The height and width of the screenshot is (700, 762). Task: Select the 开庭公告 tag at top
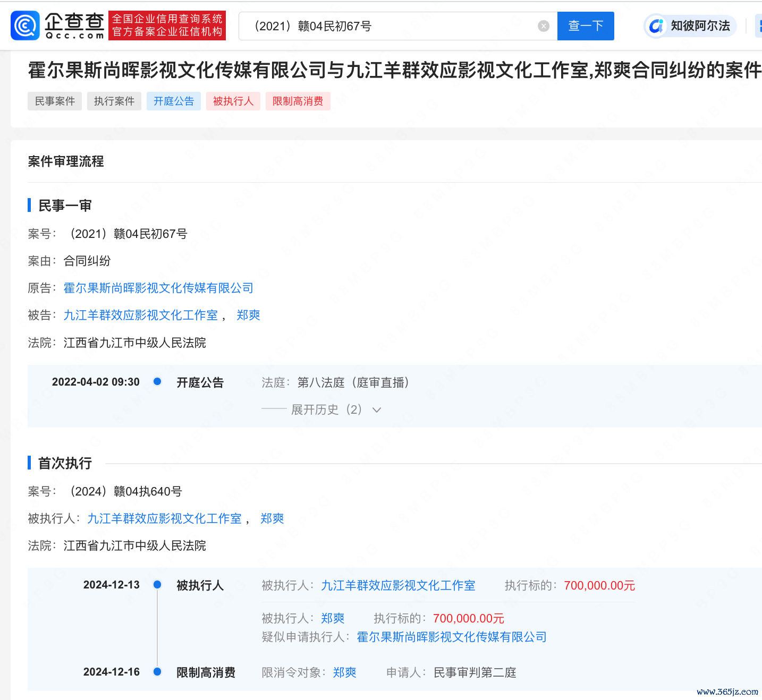(x=174, y=101)
